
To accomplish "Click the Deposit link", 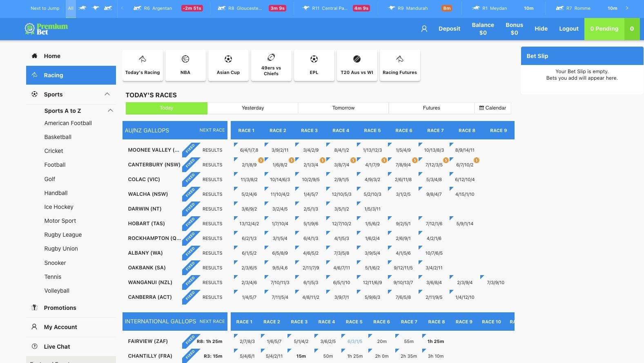I will pos(449,29).
